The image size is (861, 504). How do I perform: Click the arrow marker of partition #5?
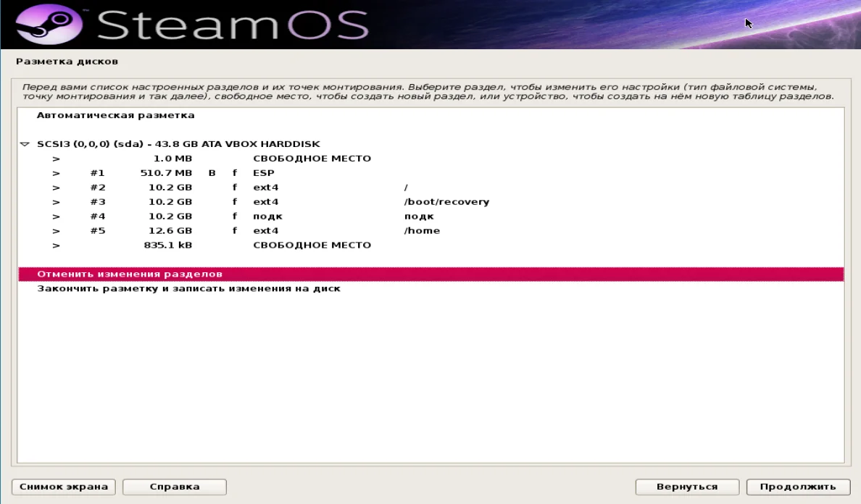pos(56,231)
